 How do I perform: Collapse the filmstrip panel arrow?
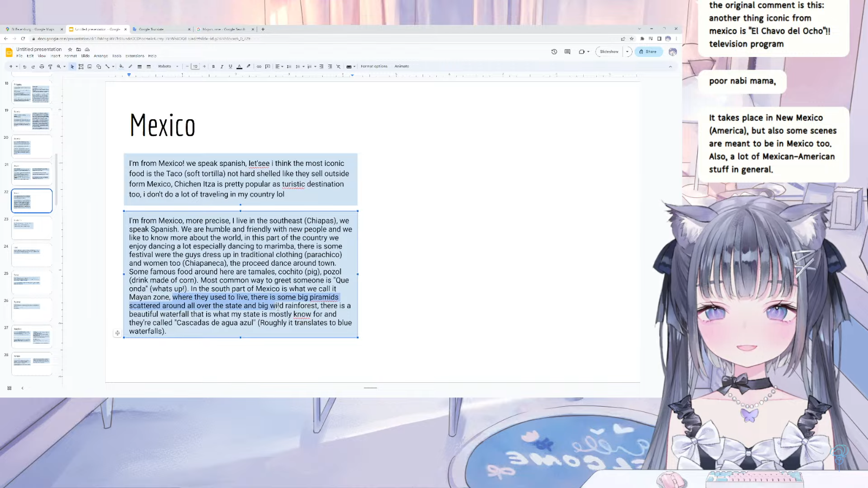click(x=22, y=388)
